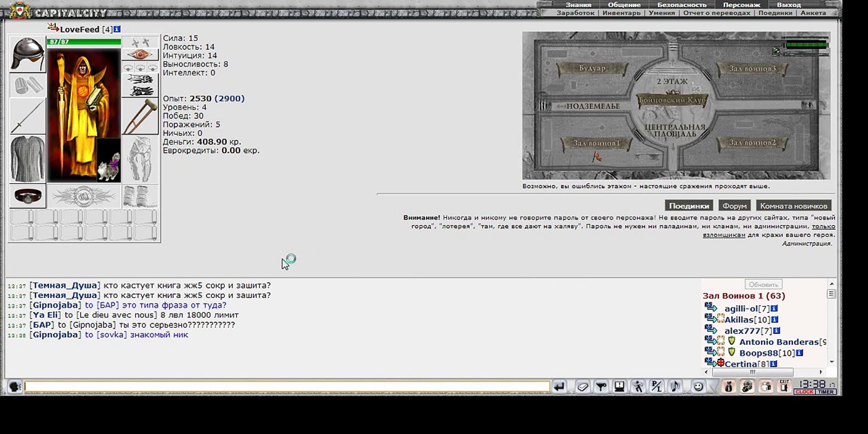
Task: Switch to TIMER mode
Action: [826, 392]
